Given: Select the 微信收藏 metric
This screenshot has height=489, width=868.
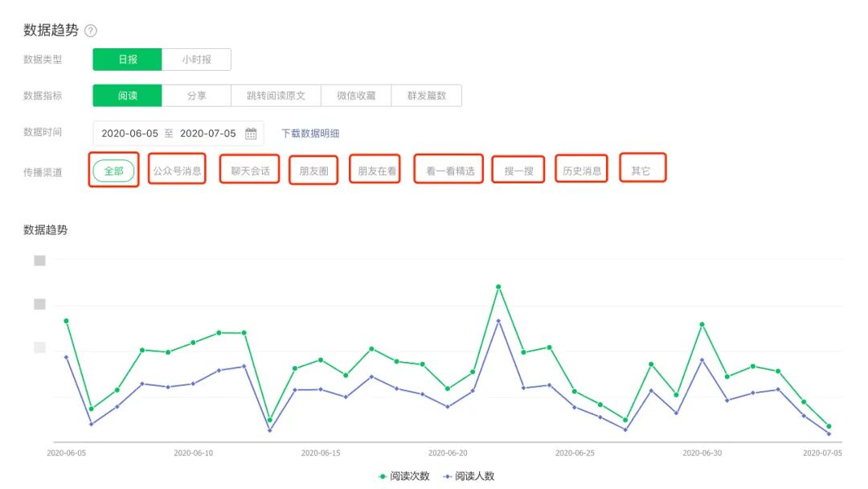Looking at the screenshot, I should [x=356, y=96].
